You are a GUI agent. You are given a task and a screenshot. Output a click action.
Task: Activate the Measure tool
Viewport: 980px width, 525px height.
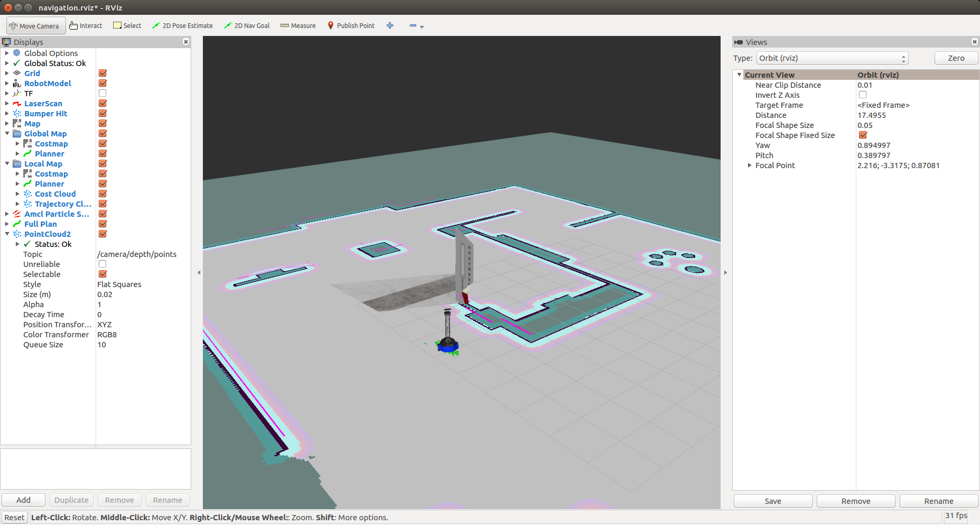click(x=298, y=25)
